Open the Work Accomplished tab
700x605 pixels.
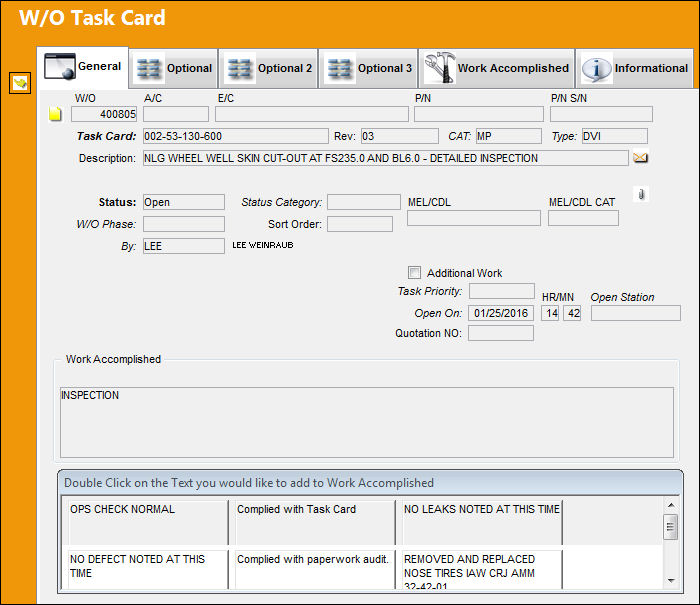[496, 68]
